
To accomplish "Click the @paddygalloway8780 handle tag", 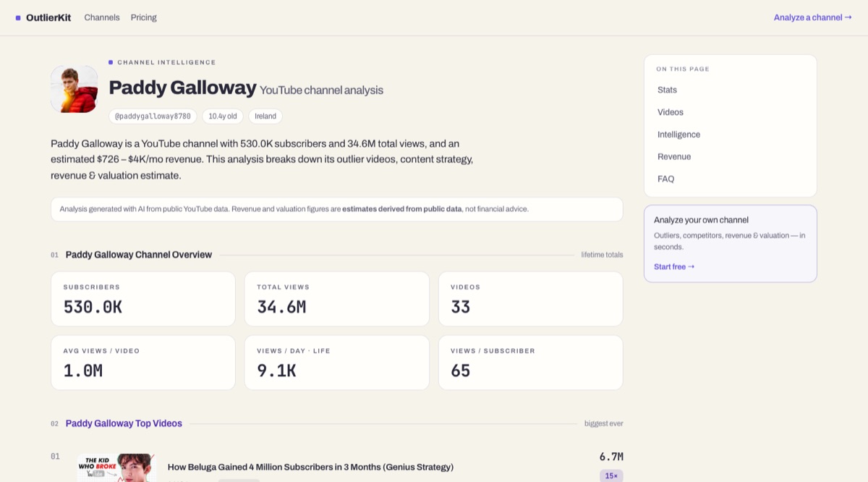I will [153, 116].
